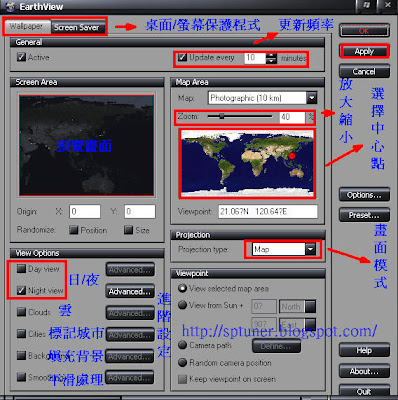Increase the update interval with up arrow
This screenshot has height=400, width=398.
pos(271,55)
